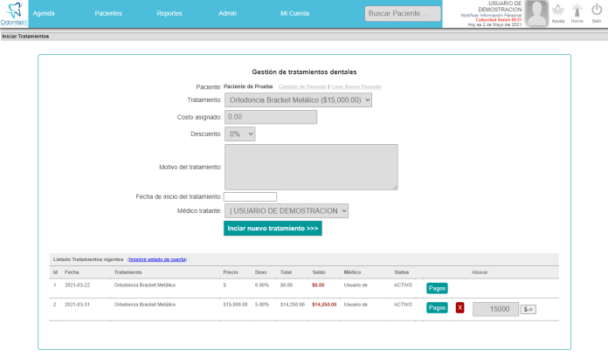Expand the Descuento percentage dropdown
The image size is (608, 364).
click(x=239, y=134)
